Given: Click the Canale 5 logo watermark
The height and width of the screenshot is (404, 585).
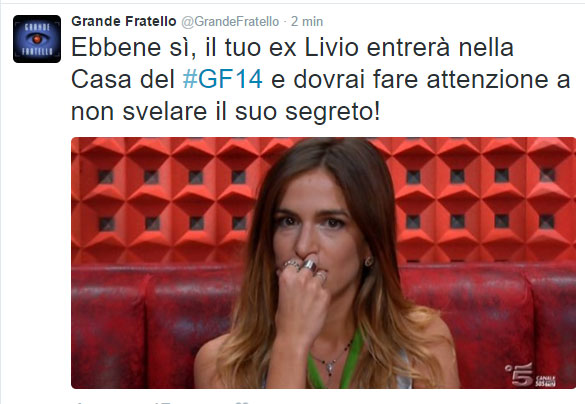Looking at the screenshot, I should click(x=530, y=374).
